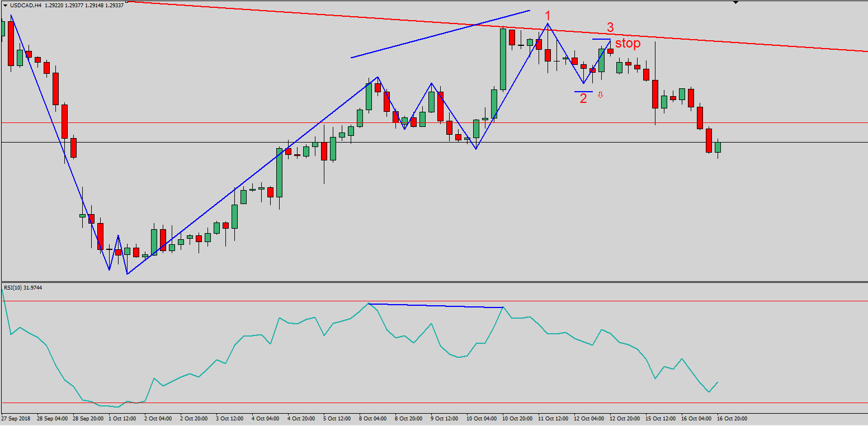
Task: Select the red "1" wave label
Action: (x=548, y=16)
